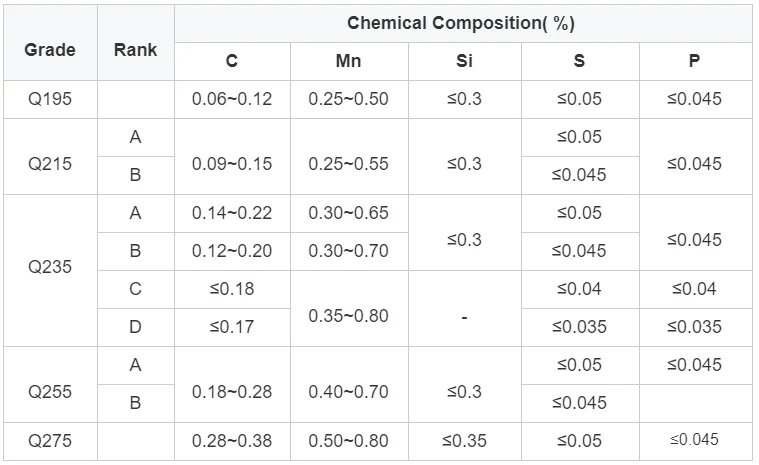Click the Rank column header
759x465 pixels.
pyautogui.click(x=135, y=49)
